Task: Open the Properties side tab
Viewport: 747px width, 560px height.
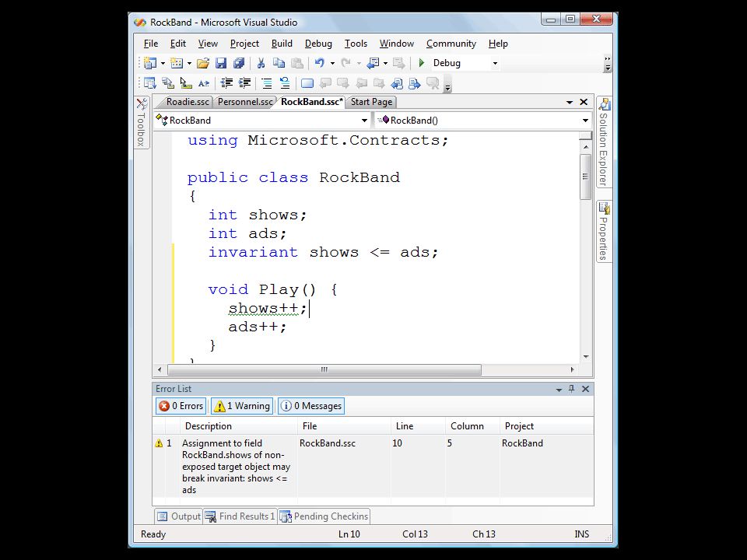Action: tap(604, 232)
